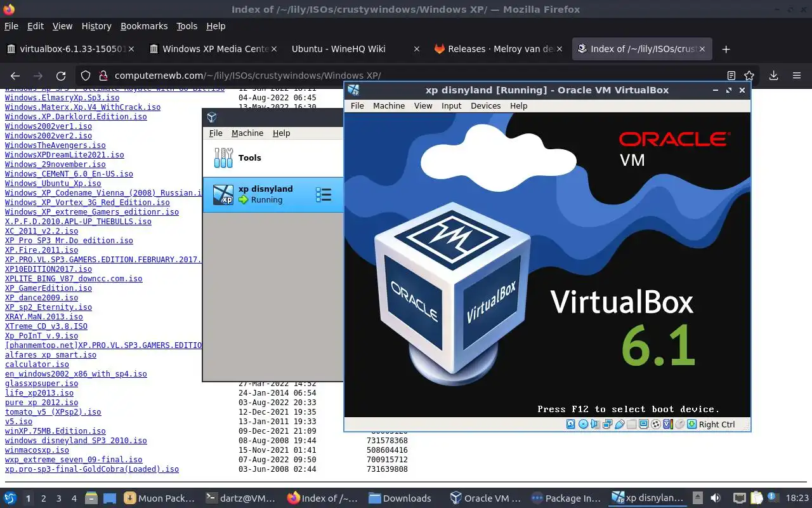Screen dimensions: 812x508
Task: Close the Releases · Melroy tab
Action: click(560, 49)
